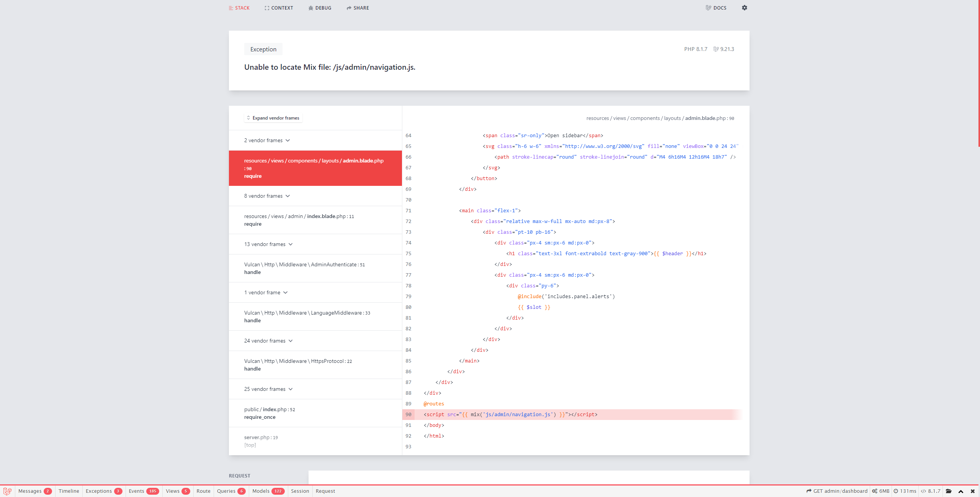
Task: Click the SHARE button
Action: tap(358, 8)
